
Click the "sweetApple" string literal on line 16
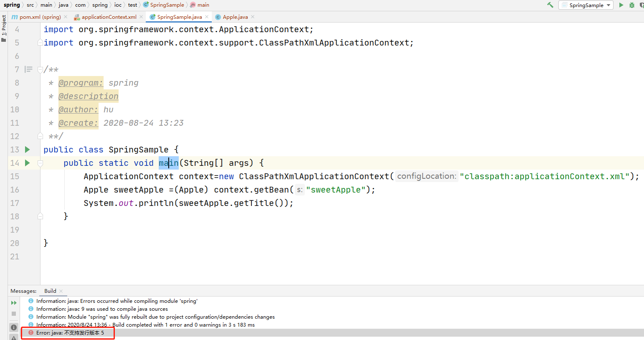pyautogui.click(x=336, y=190)
